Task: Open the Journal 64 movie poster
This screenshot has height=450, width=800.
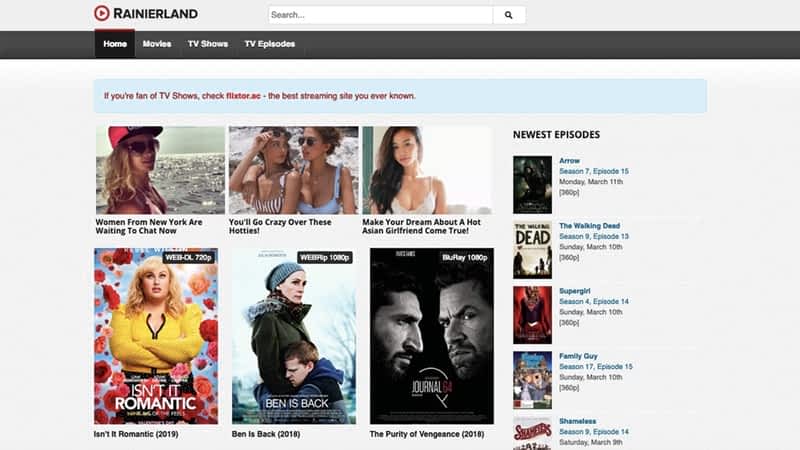Action: coord(432,336)
